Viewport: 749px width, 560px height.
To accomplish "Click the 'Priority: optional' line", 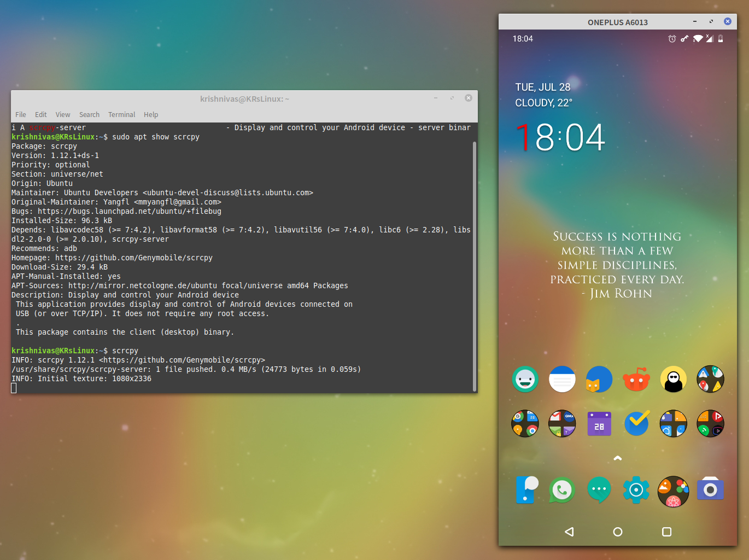I will (51, 165).
